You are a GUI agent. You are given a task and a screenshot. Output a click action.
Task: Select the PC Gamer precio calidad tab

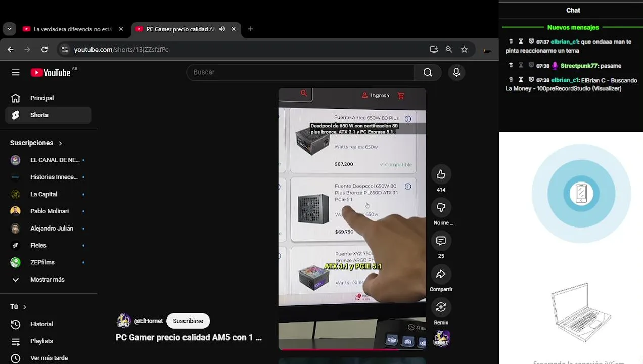coord(181,29)
